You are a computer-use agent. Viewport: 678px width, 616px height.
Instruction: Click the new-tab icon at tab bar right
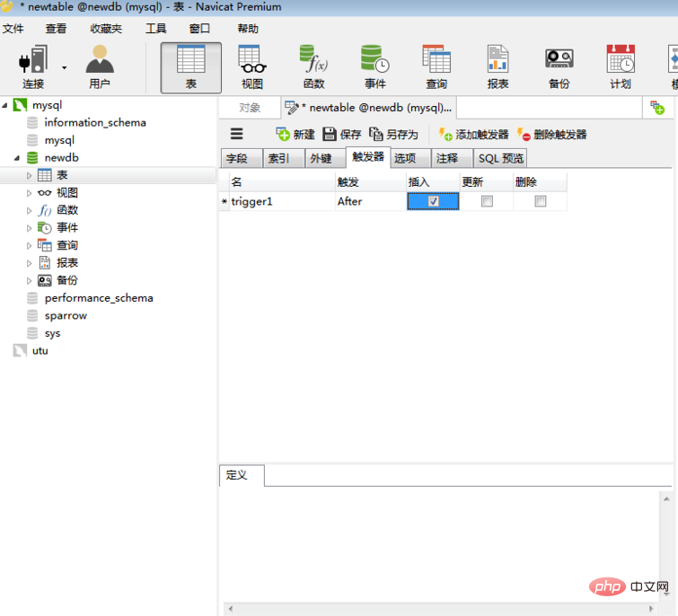(x=657, y=108)
